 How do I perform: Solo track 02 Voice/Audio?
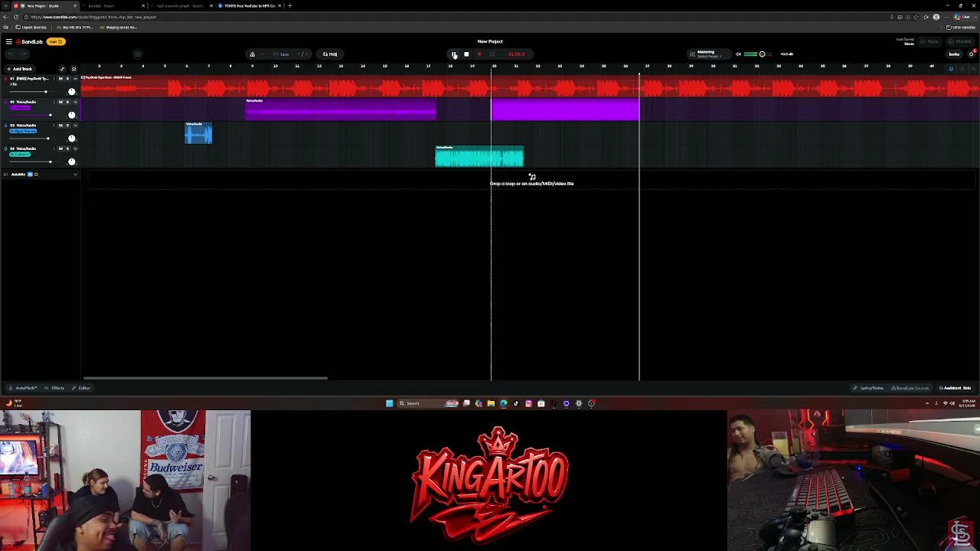click(x=67, y=102)
